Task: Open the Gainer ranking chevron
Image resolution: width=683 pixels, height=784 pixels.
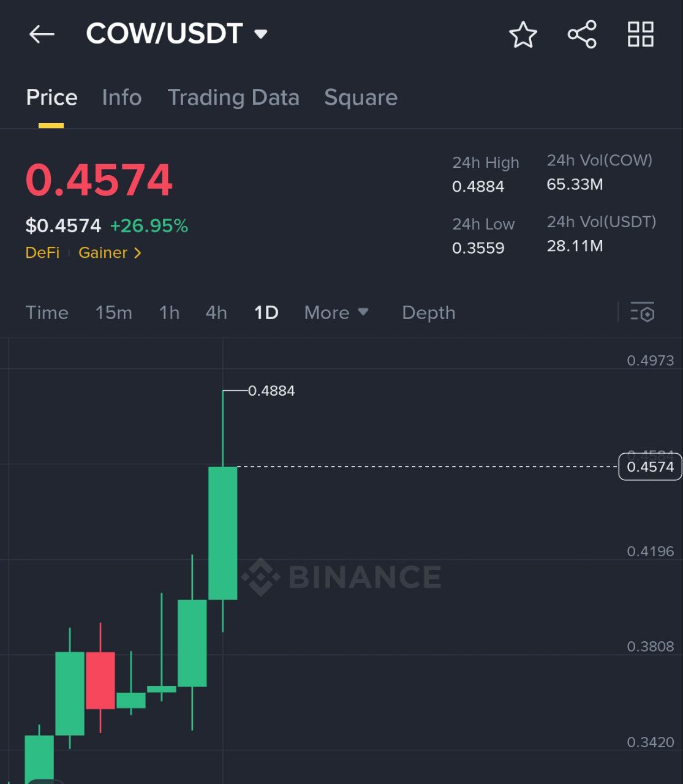Action: 138,253
